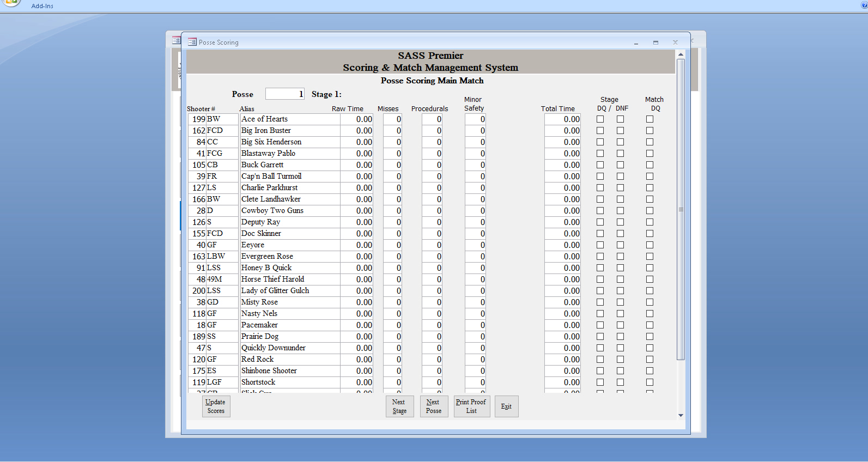Click the Misses field for Nasty Nels
This screenshot has height=462, width=868.
click(x=392, y=314)
